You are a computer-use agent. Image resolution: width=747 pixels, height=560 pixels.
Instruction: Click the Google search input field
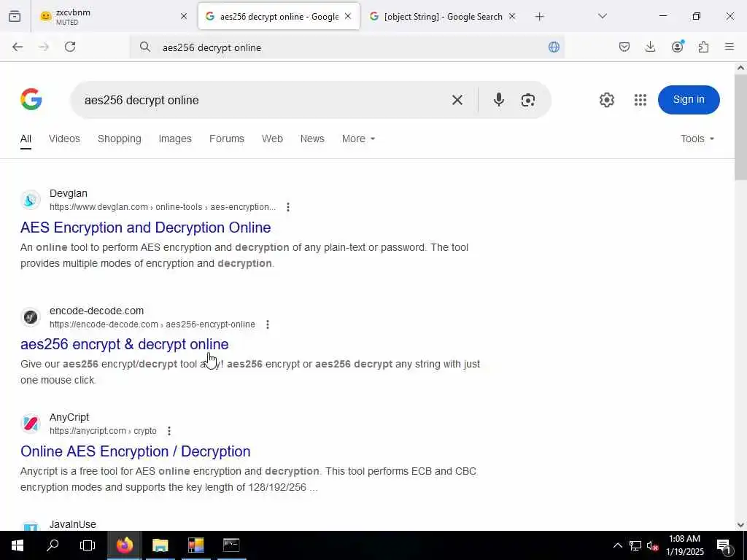pyautogui.click(x=262, y=100)
